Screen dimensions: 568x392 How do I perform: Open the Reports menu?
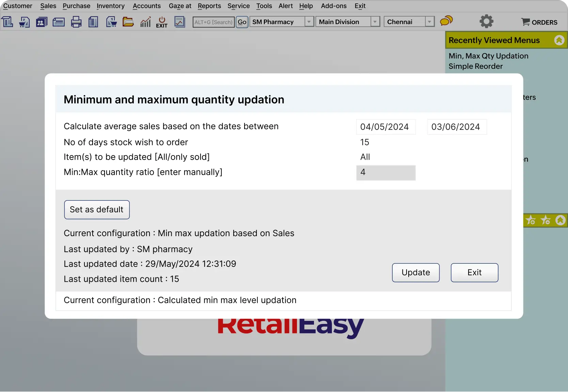pyautogui.click(x=209, y=6)
